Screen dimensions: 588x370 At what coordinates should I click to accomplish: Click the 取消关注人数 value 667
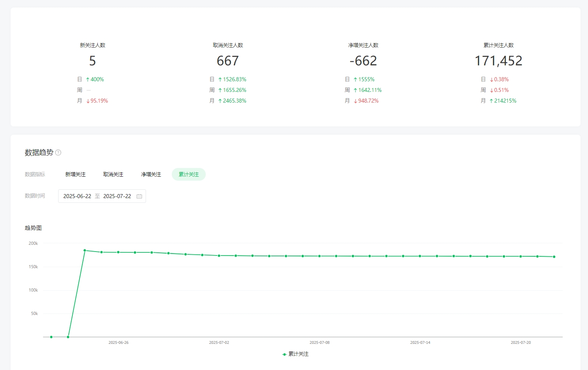[x=228, y=61]
